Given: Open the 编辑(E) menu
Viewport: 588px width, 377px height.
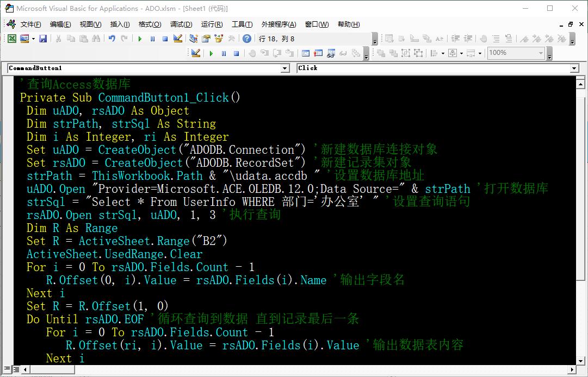Looking at the screenshot, I should point(60,24).
